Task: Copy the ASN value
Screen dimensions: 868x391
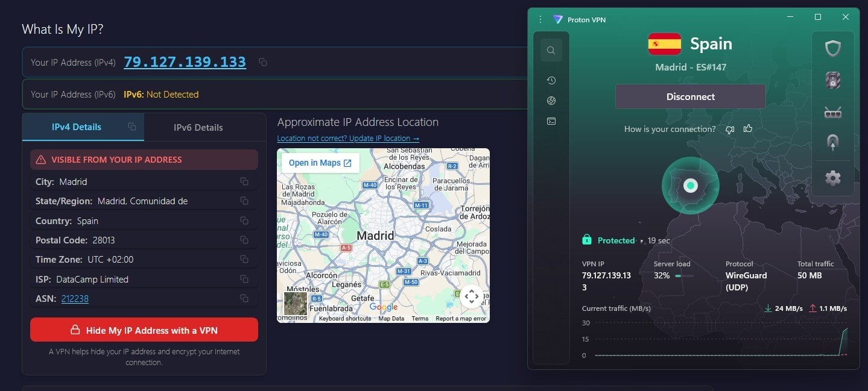Action: pyautogui.click(x=244, y=298)
